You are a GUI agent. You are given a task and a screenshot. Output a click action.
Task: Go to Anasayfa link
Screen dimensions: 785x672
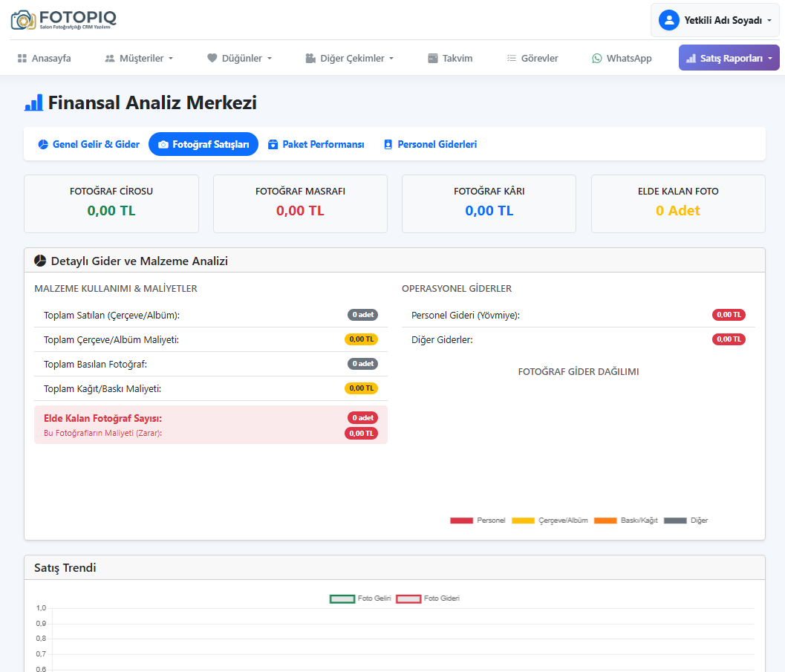click(x=51, y=58)
